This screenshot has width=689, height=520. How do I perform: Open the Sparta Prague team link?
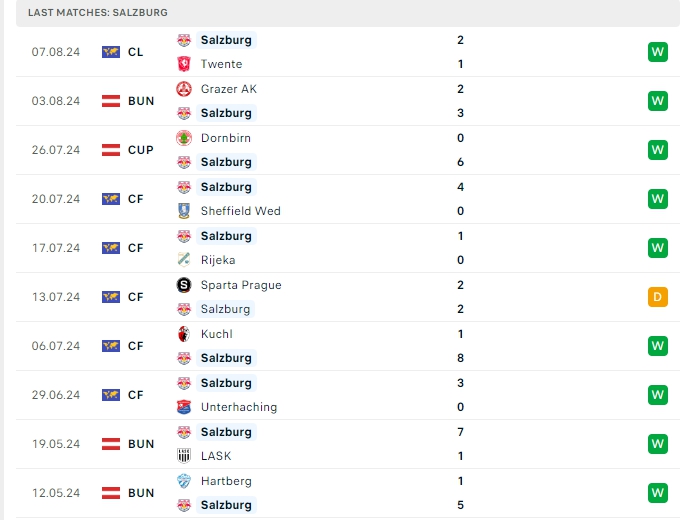pyautogui.click(x=240, y=285)
